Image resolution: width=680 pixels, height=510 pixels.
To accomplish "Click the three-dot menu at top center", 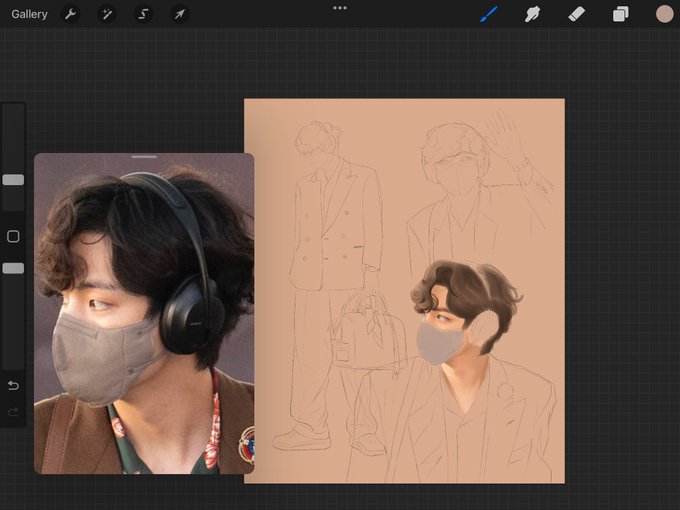I will point(340,8).
